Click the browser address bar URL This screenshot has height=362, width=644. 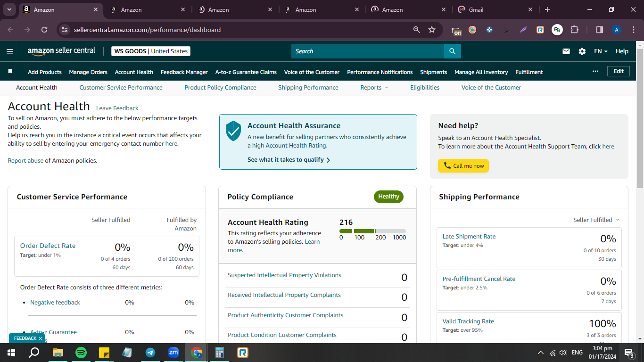coord(147,30)
